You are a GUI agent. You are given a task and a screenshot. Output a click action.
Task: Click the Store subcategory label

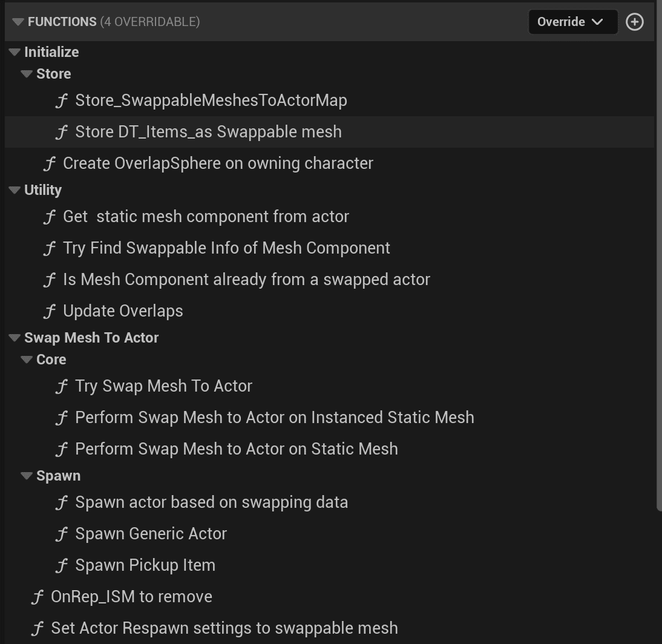(54, 74)
